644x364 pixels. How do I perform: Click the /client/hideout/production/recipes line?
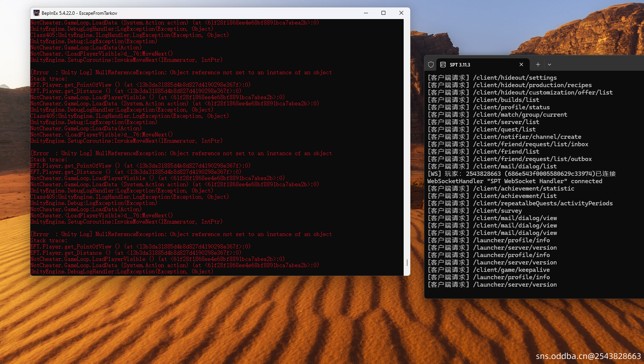[x=509, y=85]
